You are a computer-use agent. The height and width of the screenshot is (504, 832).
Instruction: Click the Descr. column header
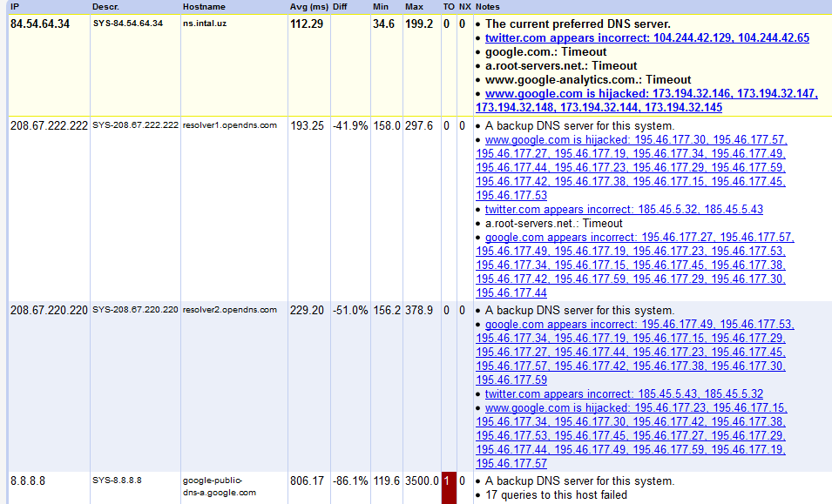coord(105,7)
